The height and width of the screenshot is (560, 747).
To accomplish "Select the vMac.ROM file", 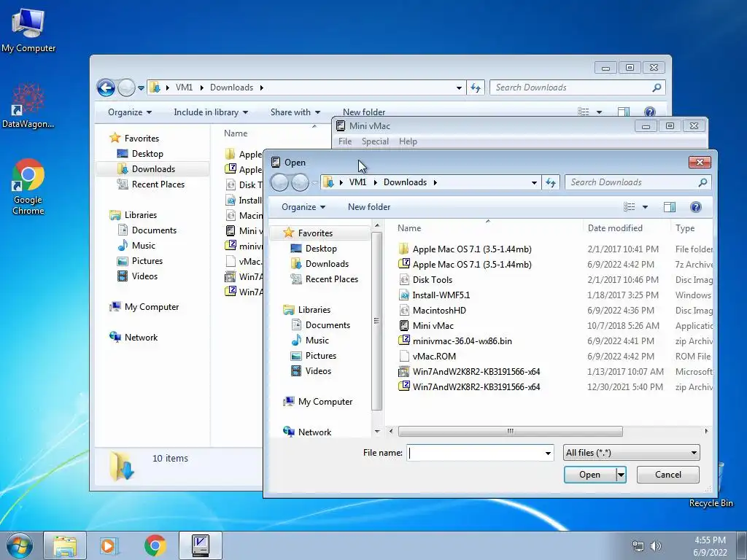I will (x=427, y=356).
